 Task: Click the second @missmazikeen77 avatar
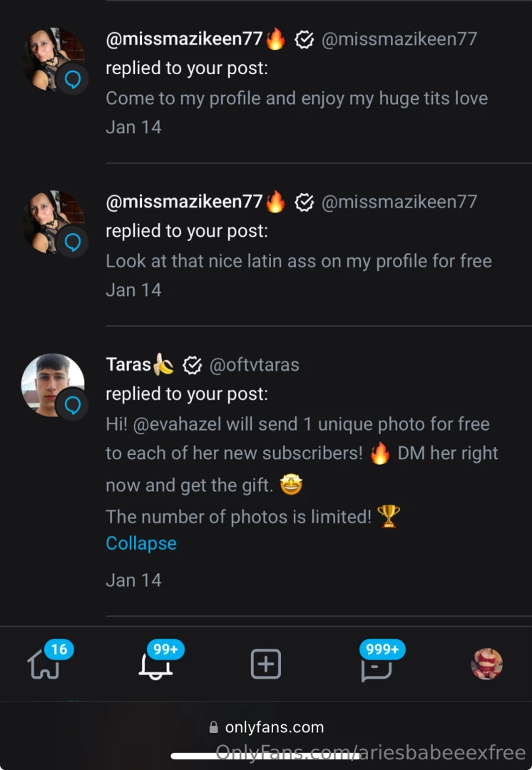pyautogui.click(x=50, y=220)
